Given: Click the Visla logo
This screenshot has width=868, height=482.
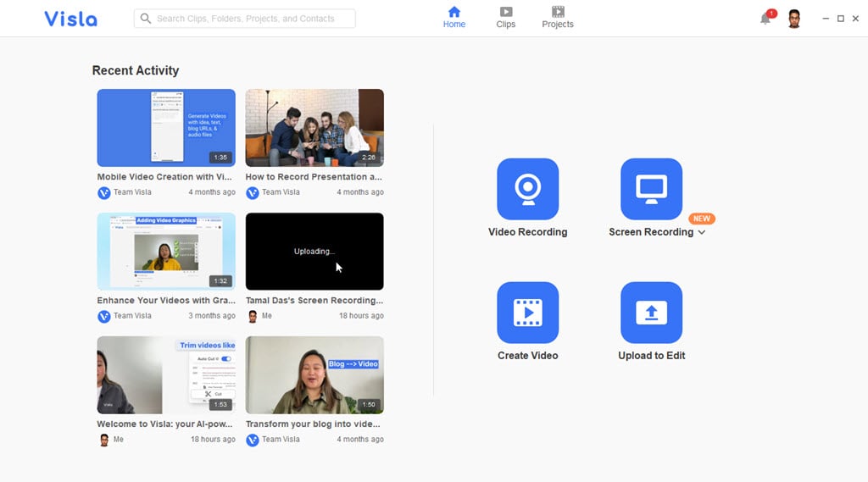Looking at the screenshot, I should (x=71, y=19).
